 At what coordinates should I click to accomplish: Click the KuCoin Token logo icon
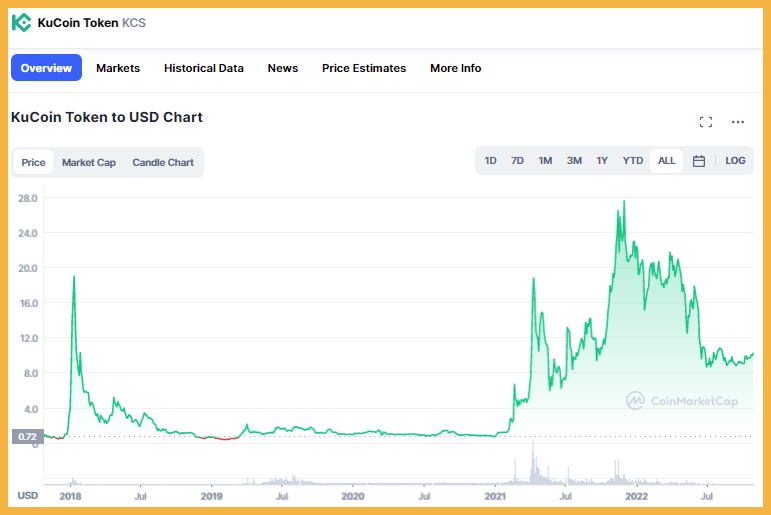click(21, 23)
